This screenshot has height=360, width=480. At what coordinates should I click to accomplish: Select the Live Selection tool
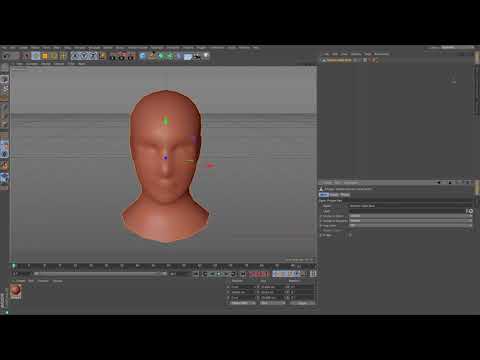click(x=26, y=56)
